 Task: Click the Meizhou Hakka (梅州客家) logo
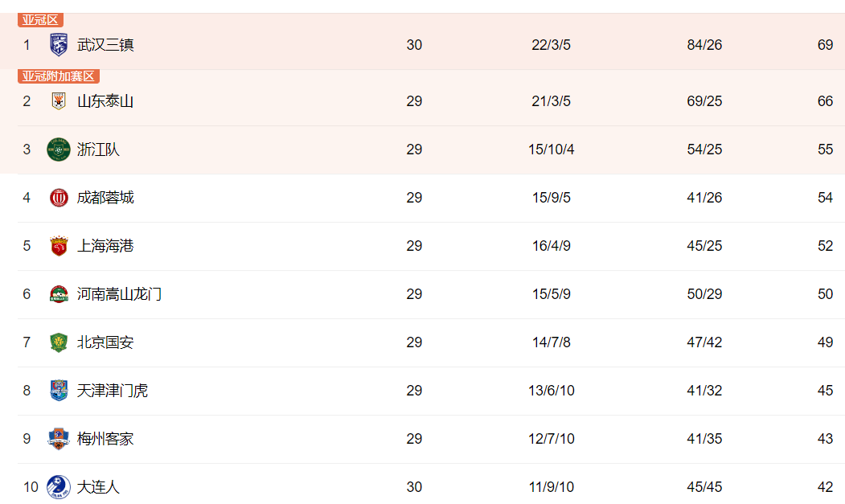pyautogui.click(x=59, y=439)
